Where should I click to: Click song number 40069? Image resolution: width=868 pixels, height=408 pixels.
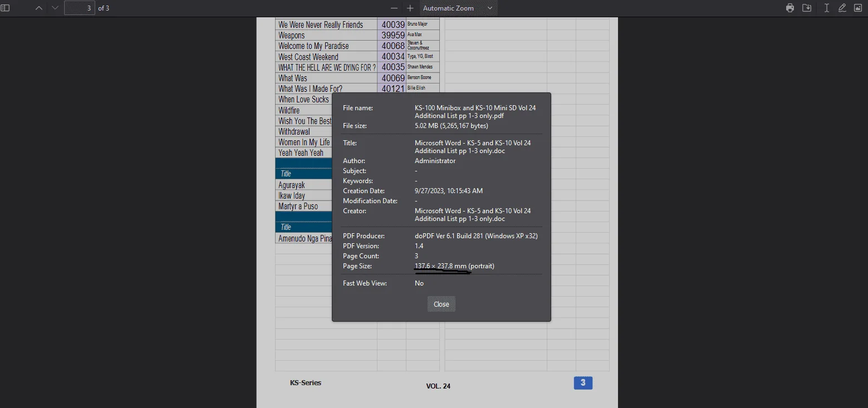point(393,78)
